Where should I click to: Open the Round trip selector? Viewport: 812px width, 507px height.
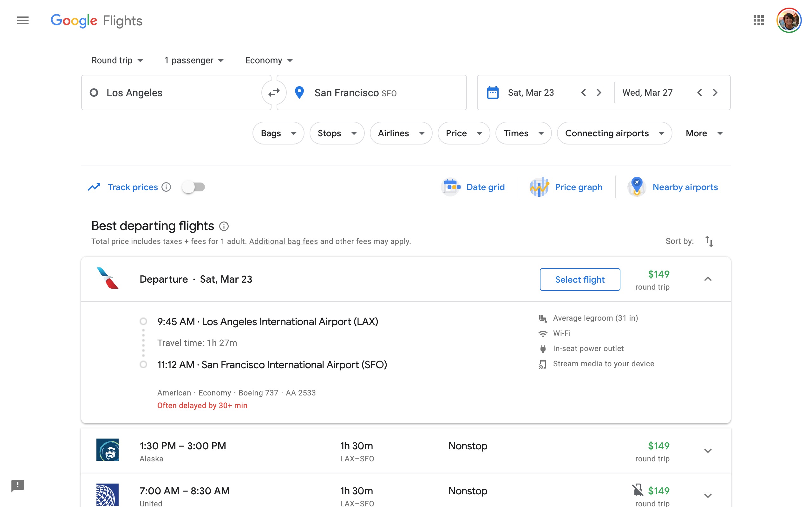(x=117, y=60)
